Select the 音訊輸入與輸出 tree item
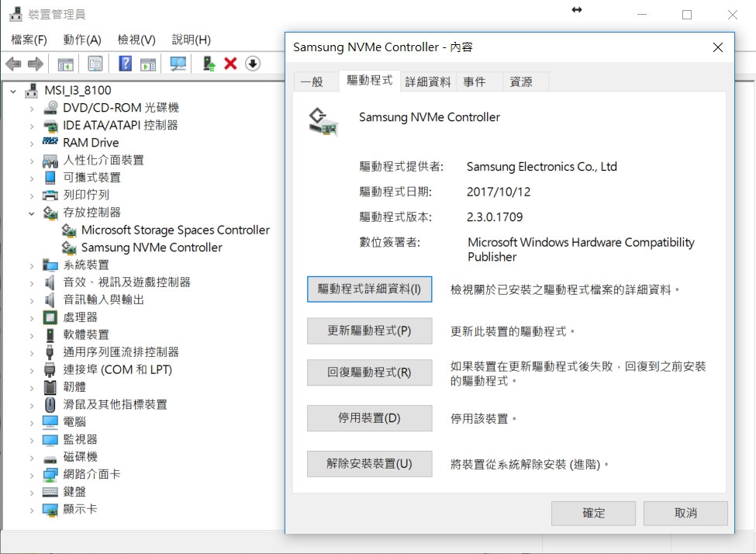This screenshot has width=756, height=554. click(104, 300)
